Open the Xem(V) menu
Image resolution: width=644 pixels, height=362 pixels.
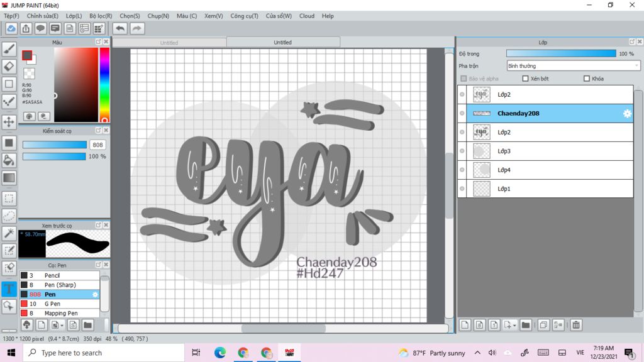point(214,16)
